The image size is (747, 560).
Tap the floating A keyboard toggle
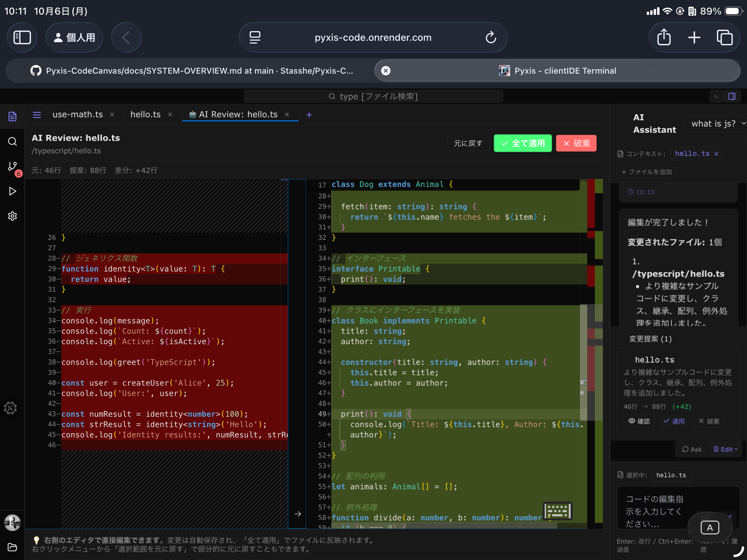click(x=710, y=527)
